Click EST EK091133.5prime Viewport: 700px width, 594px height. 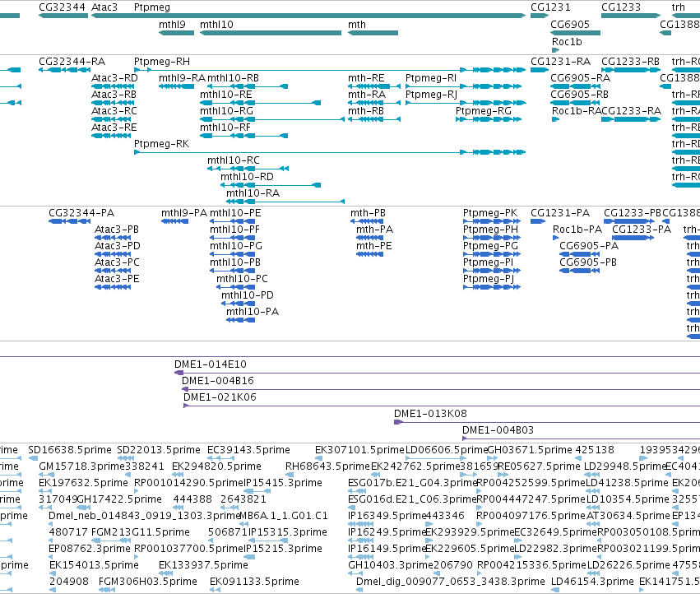coord(254,582)
